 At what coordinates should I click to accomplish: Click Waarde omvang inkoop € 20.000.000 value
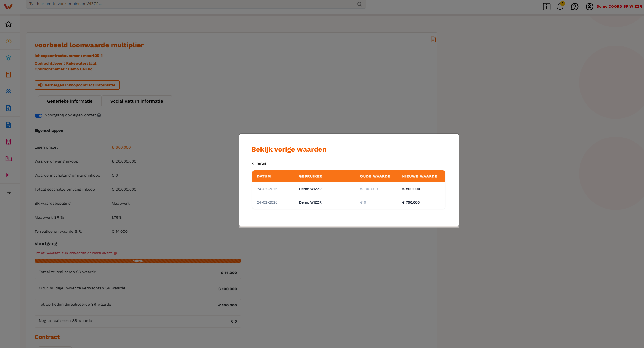[124, 161]
